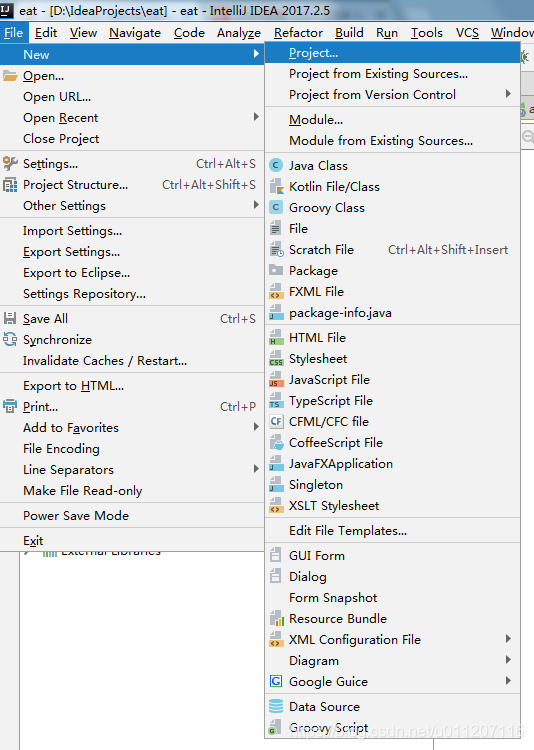
Task: Click the HTML File icon
Action: click(x=276, y=338)
